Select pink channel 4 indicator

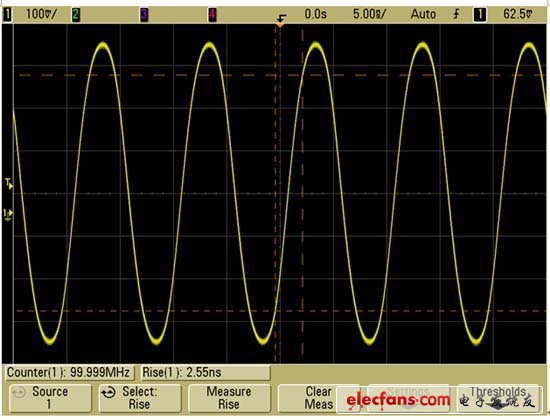pyautogui.click(x=212, y=15)
